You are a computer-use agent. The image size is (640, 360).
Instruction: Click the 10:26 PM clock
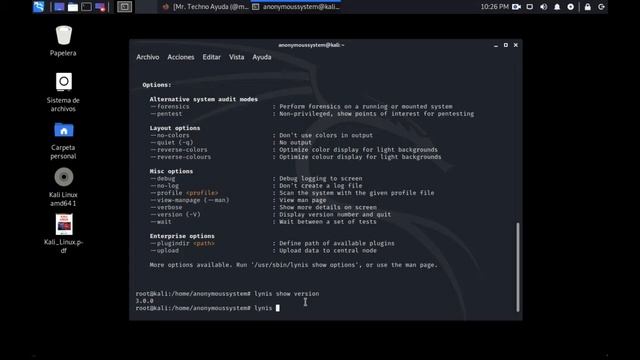pos(494,7)
